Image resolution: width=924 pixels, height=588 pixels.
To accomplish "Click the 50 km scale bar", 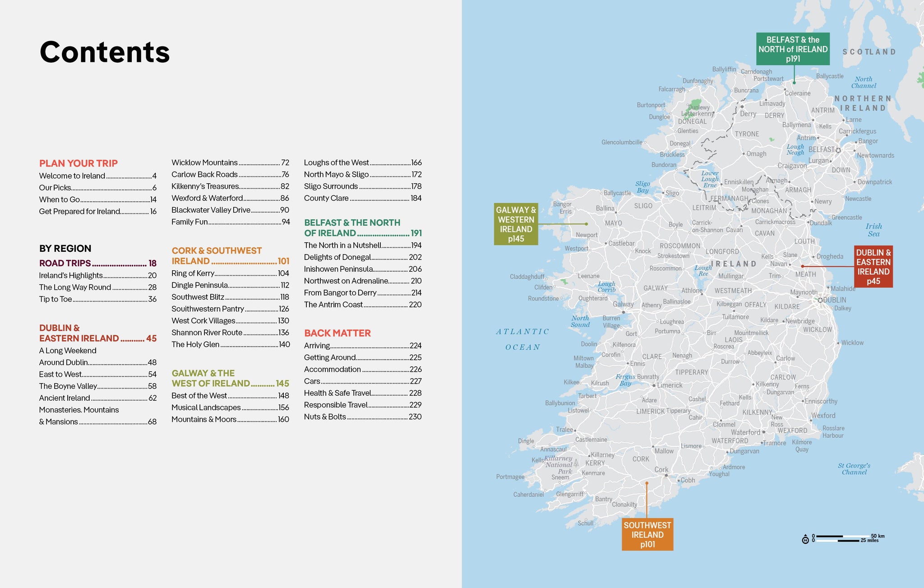I will (843, 537).
